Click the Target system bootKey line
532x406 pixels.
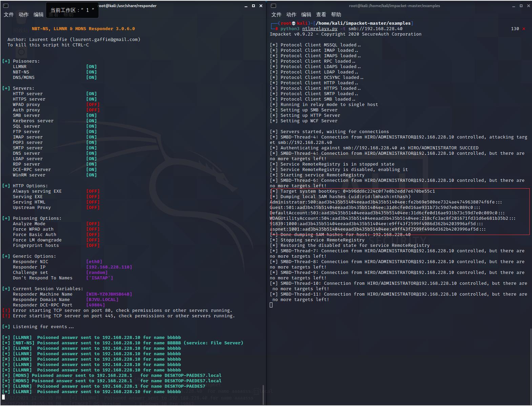coord(352,191)
